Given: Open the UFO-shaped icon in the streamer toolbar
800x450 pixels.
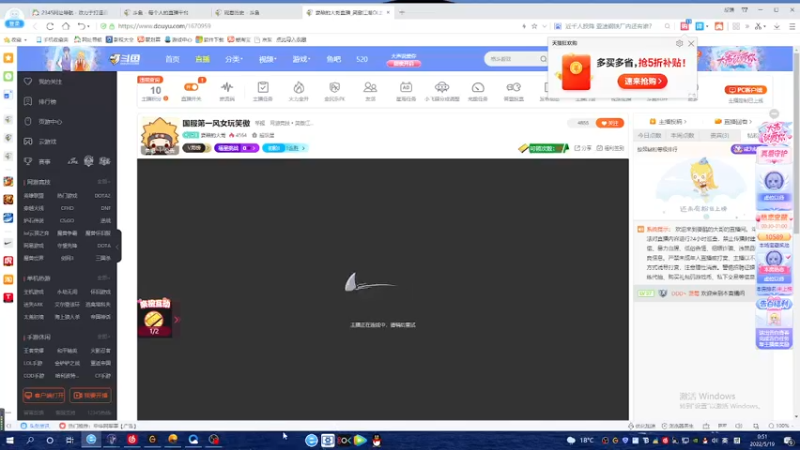Looking at the screenshot, I should [x=442, y=87].
